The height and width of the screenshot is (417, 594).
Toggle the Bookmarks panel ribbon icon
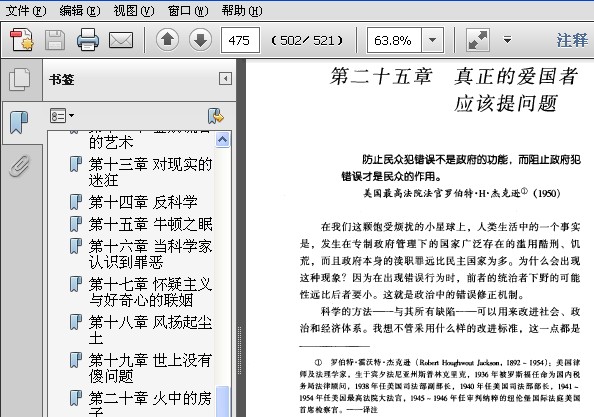point(19,122)
